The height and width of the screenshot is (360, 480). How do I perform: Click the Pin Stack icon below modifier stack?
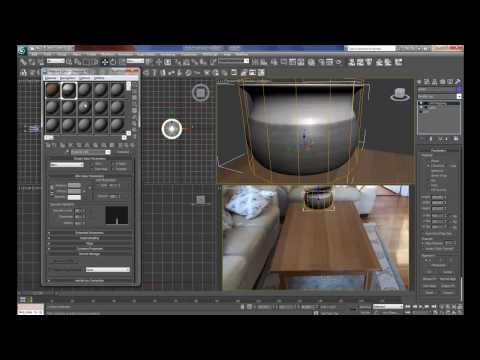(423, 139)
